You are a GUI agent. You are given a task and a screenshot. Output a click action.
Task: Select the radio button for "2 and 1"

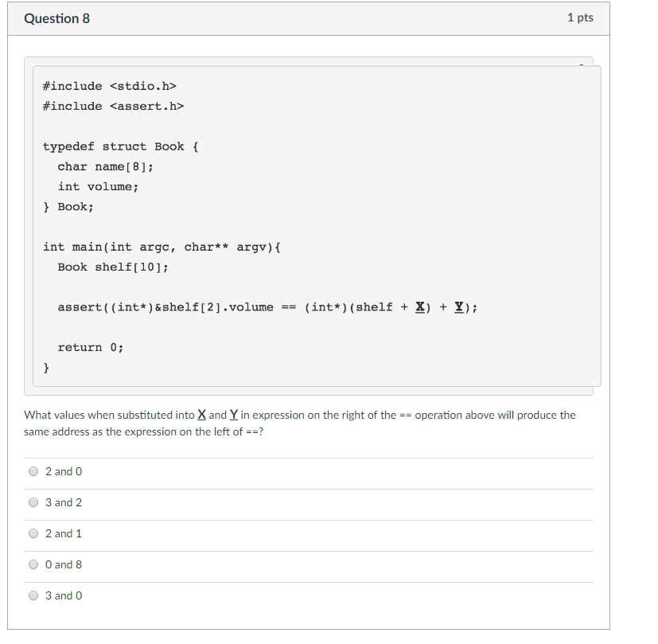[33, 533]
